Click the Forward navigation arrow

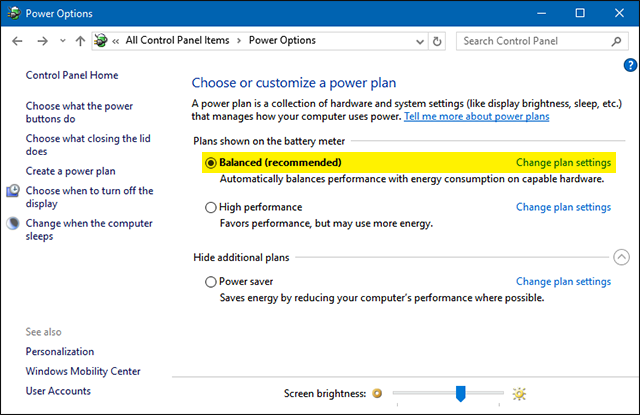(x=42, y=41)
